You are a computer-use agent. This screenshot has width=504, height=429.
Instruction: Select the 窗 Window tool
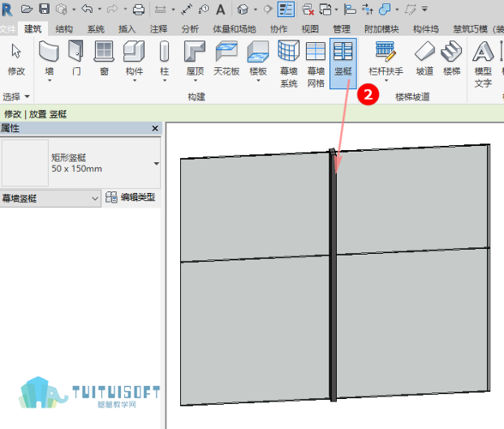point(104,58)
